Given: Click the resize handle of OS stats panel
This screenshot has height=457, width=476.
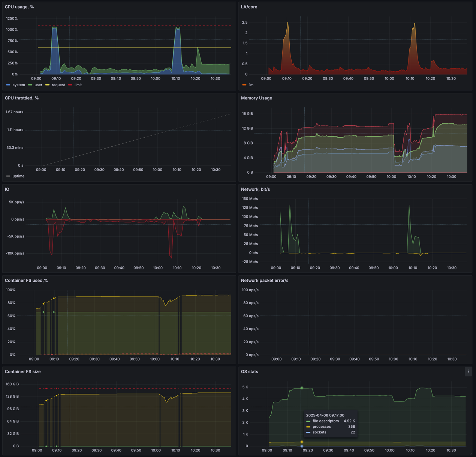Looking at the screenshot, I should pos(470,454).
